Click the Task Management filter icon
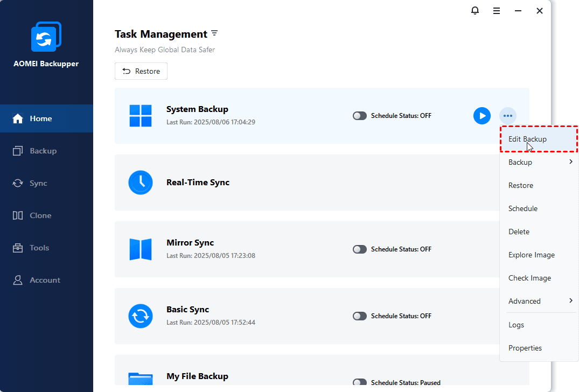579x392 pixels. pos(214,33)
